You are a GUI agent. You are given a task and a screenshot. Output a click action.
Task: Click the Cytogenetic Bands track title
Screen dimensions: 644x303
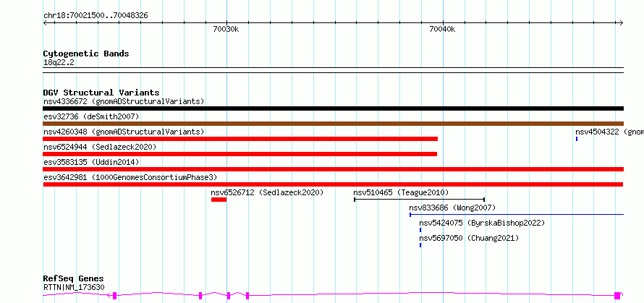click(86, 54)
